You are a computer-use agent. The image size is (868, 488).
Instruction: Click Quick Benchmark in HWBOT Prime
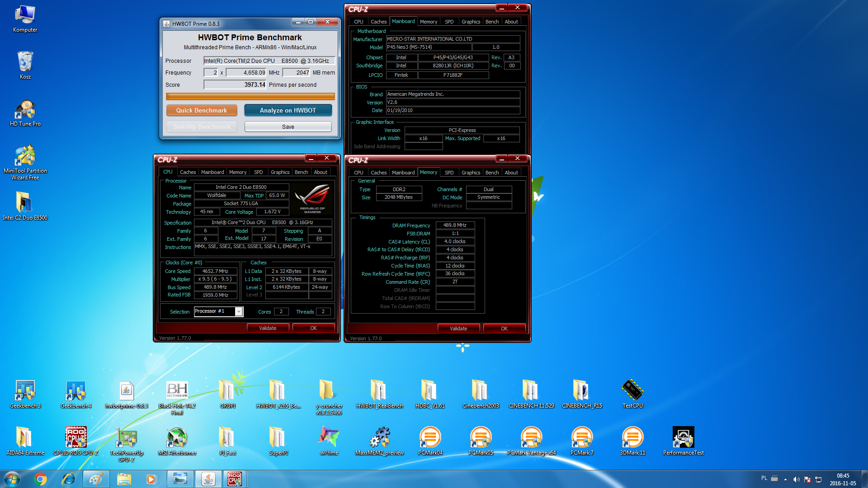point(202,110)
